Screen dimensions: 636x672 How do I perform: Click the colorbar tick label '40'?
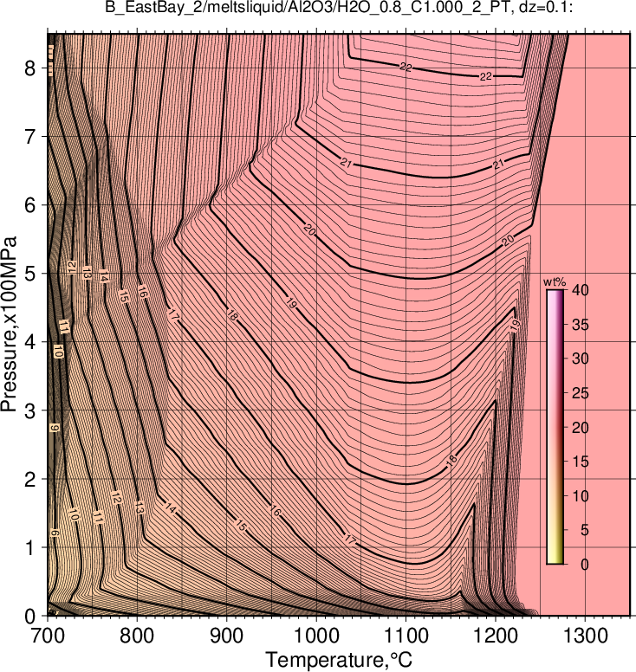[x=581, y=290]
